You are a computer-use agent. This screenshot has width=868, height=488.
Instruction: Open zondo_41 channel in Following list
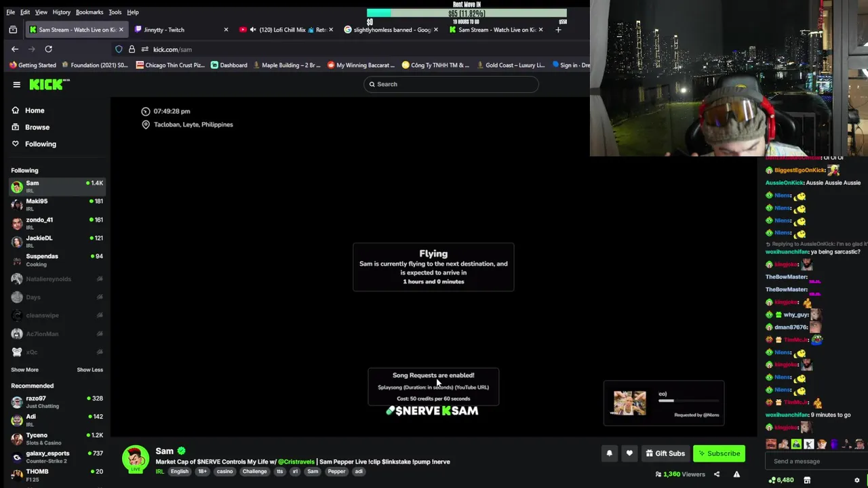point(57,222)
